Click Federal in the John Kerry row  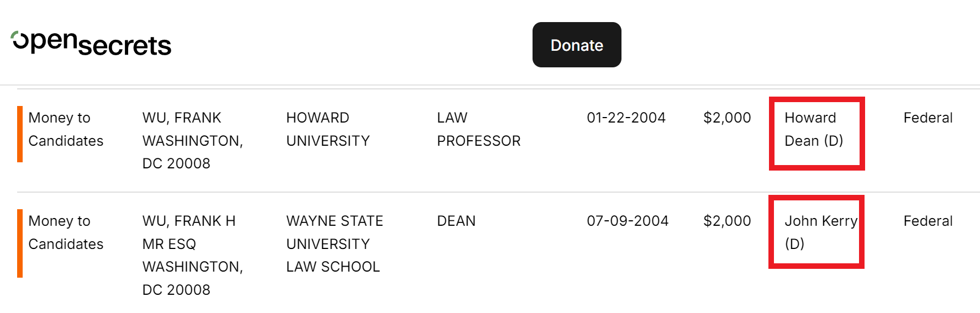pos(928,221)
